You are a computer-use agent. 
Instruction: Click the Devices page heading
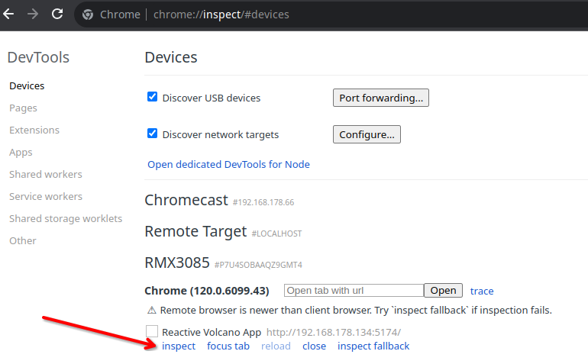[x=171, y=58]
